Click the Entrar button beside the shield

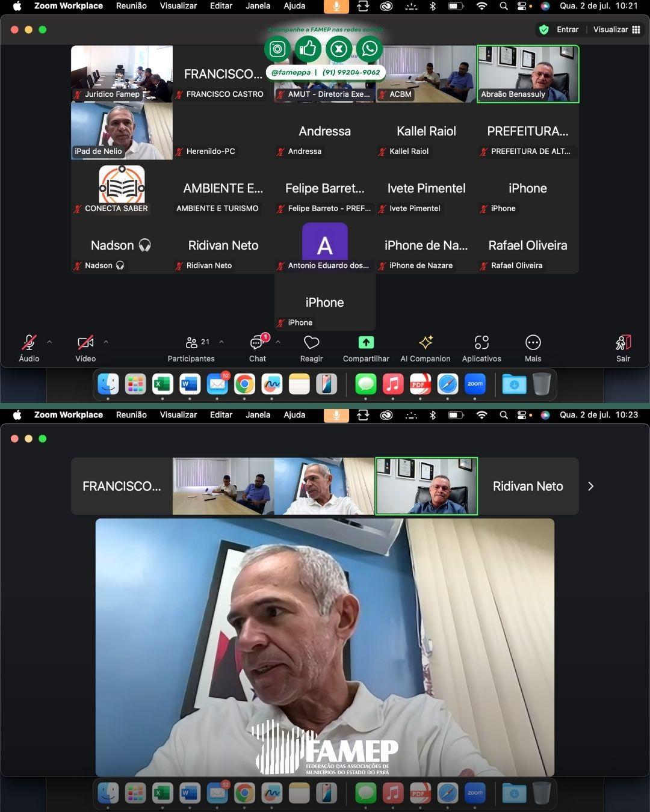point(567,29)
